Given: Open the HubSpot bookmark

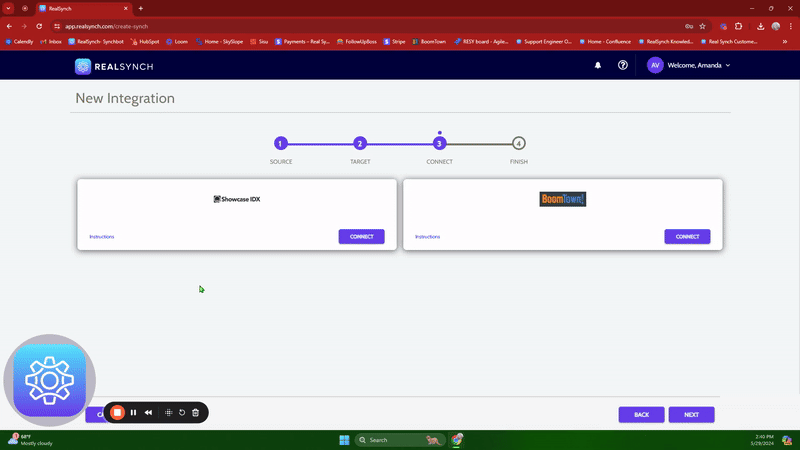Looking at the screenshot, I should point(145,42).
